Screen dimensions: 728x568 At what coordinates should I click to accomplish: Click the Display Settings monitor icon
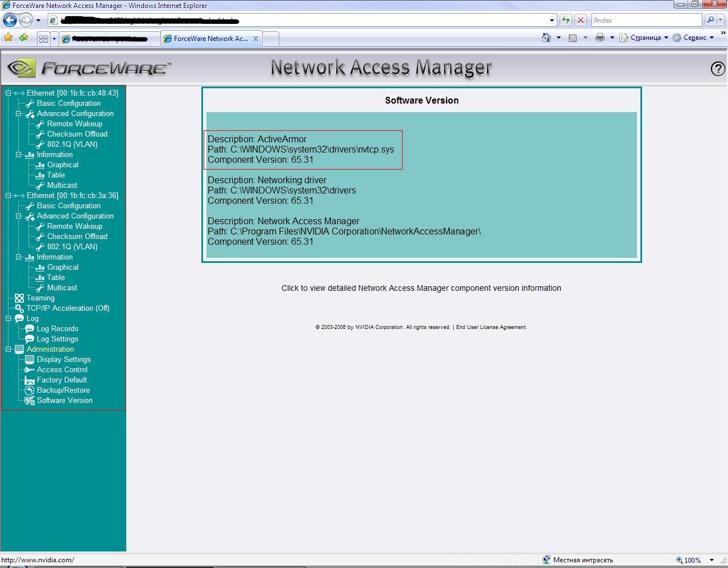pos(30,360)
